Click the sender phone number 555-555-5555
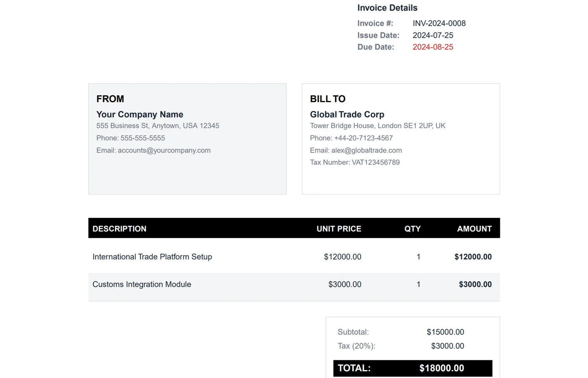Screen dimensions: 588x378 [x=142, y=138]
